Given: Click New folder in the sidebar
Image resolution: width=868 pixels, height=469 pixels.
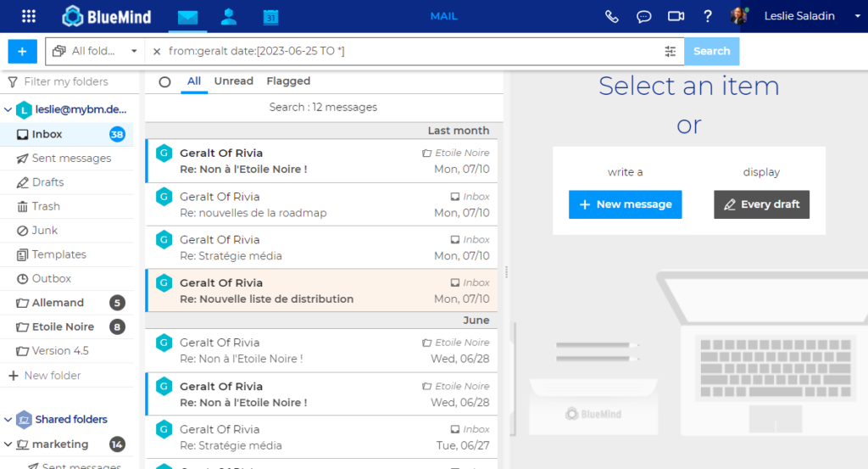Looking at the screenshot, I should (44, 376).
